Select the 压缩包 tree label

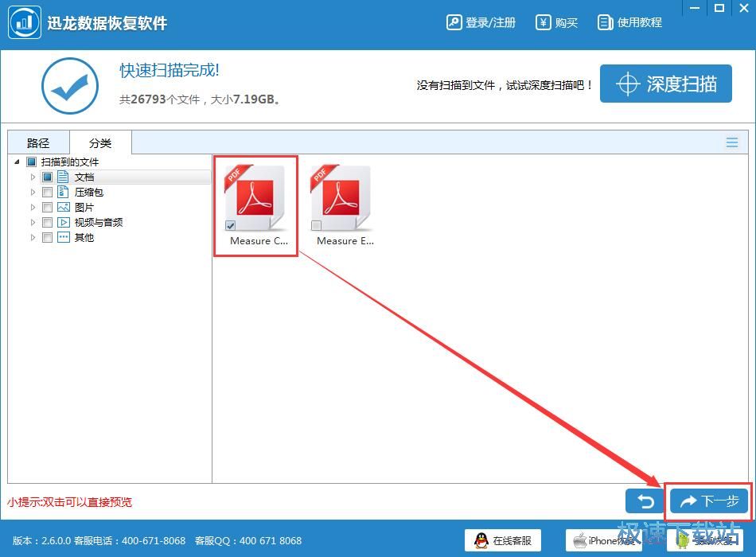click(x=89, y=192)
